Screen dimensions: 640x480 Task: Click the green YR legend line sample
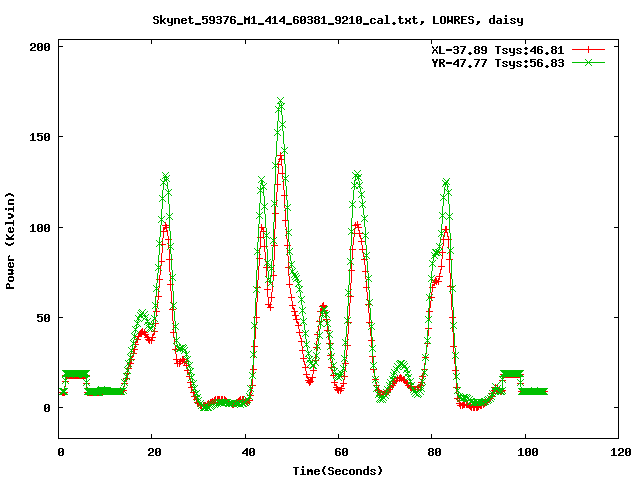pyautogui.click(x=588, y=62)
